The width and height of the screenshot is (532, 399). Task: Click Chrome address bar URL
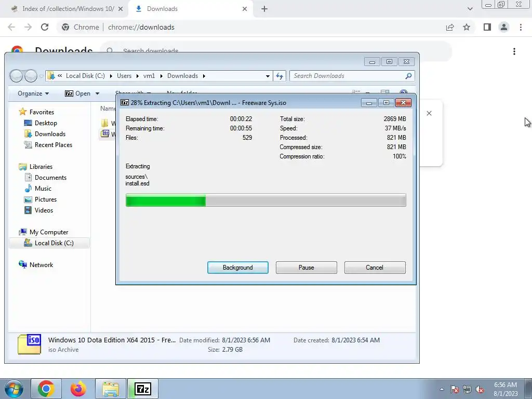click(141, 27)
